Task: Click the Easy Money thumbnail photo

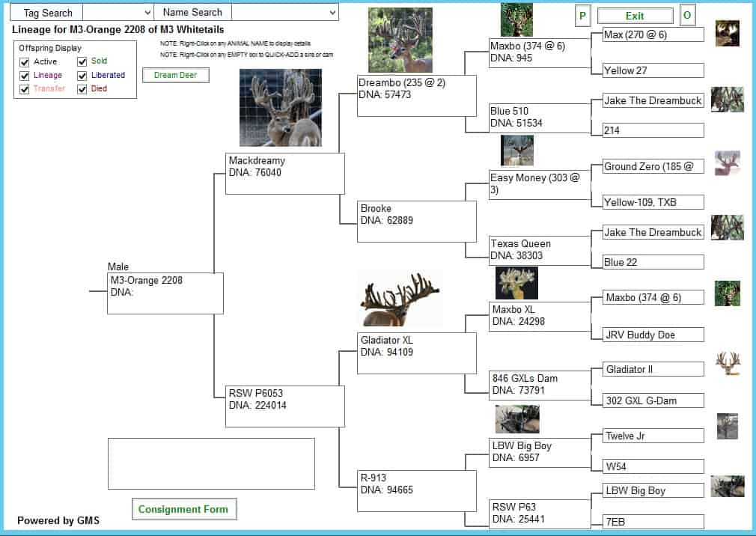Action: pos(517,151)
